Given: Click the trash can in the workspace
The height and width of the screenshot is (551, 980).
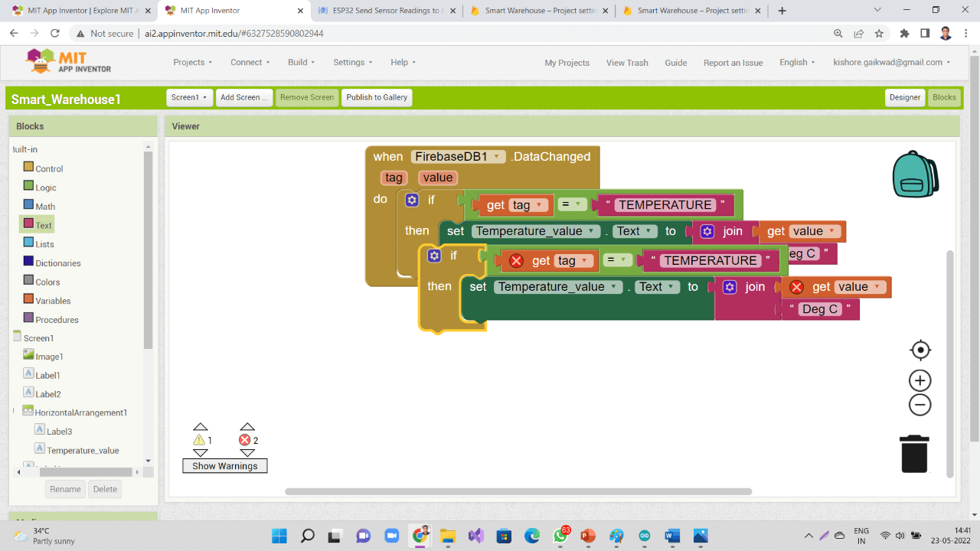Looking at the screenshot, I should click(x=914, y=454).
